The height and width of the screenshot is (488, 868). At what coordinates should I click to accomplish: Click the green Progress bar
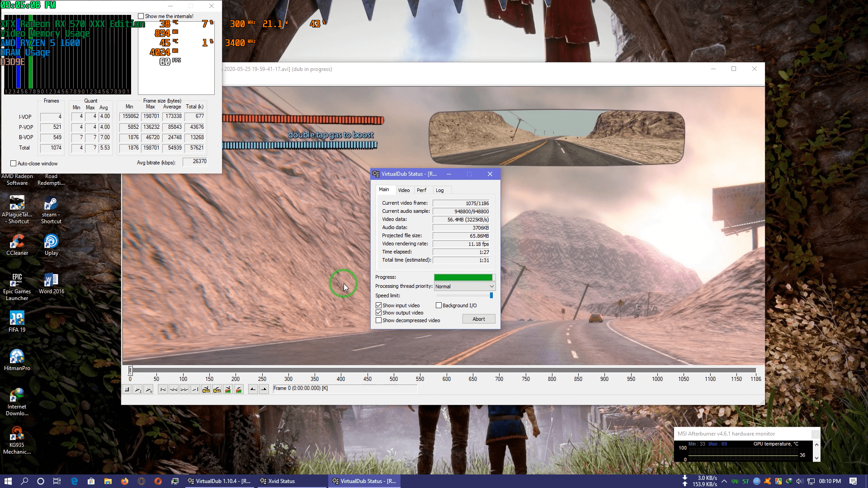coord(464,277)
